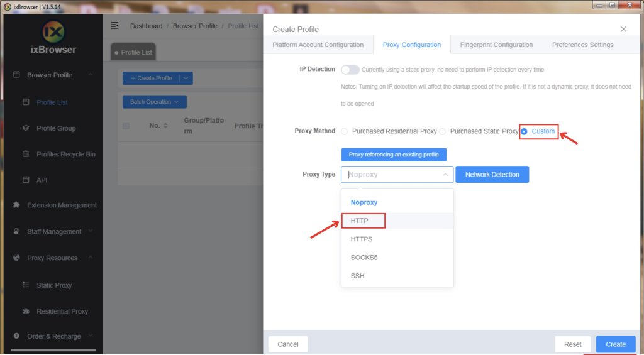This screenshot has height=355, width=644.
Task: Switch to Fingerprint Configuration tab
Action: [x=496, y=45]
